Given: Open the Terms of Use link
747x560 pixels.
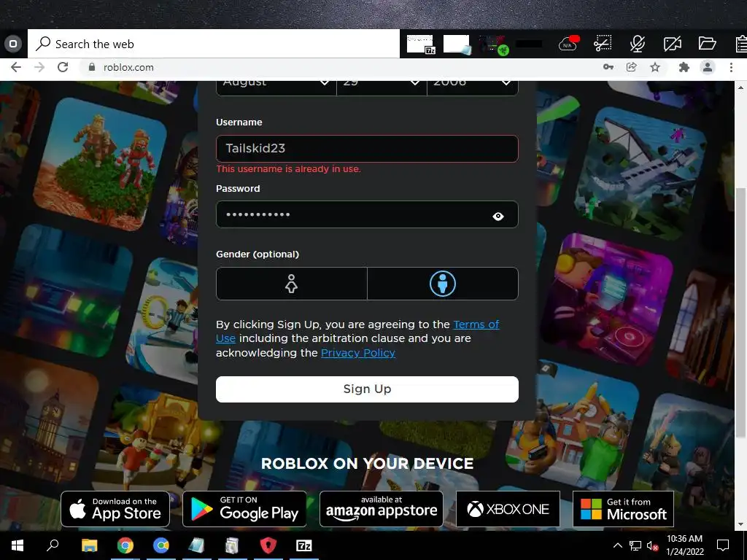Looking at the screenshot, I should point(476,324).
